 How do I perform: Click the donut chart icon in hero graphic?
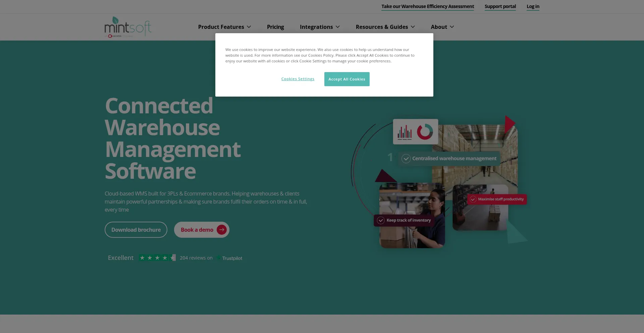(425, 131)
